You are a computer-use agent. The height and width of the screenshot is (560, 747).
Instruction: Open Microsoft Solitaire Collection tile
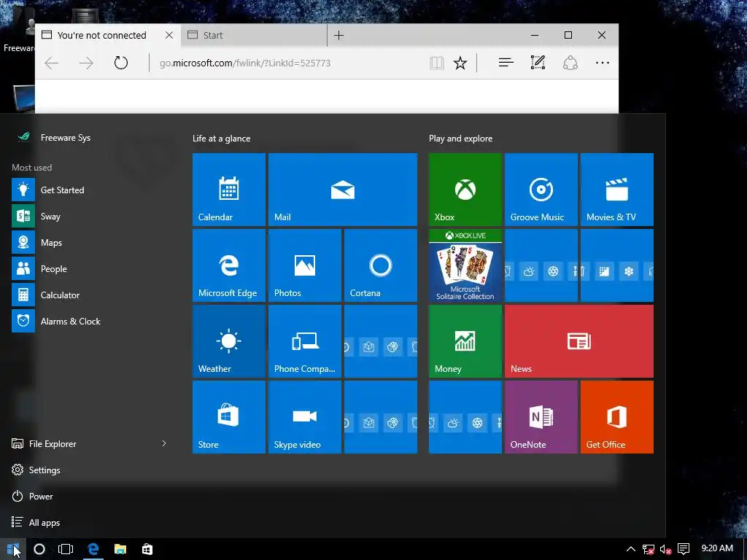(x=465, y=265)
